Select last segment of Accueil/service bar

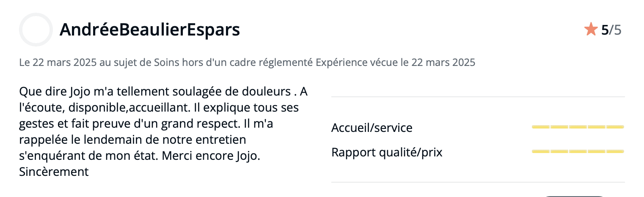click(x=615, y=127)
